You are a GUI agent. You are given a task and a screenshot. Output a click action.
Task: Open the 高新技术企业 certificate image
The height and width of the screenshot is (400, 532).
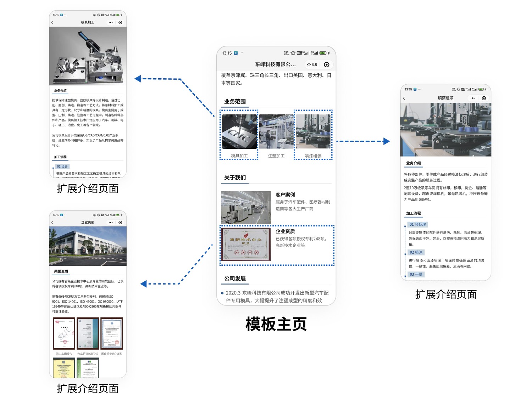246,244
